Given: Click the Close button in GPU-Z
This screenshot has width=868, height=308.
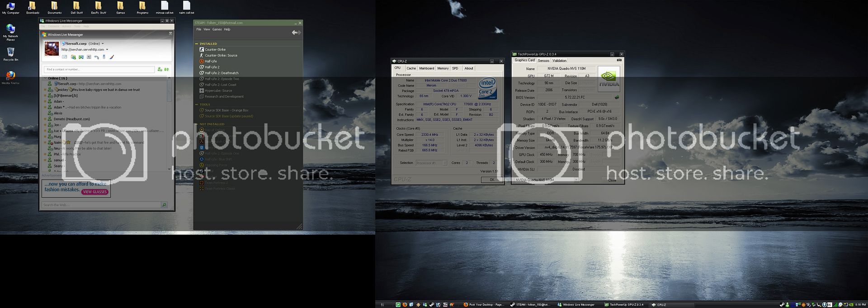Looking at the screenshot, I should (x=612, y=180).
